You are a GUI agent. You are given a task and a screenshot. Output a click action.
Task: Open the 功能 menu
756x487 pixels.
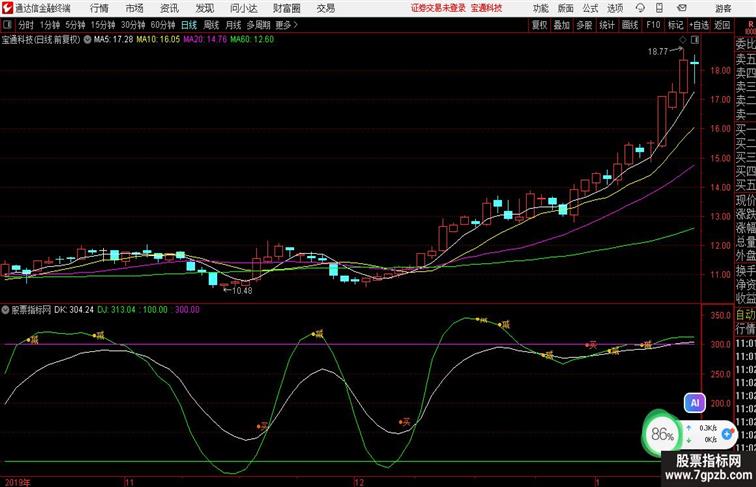(541, 8)
